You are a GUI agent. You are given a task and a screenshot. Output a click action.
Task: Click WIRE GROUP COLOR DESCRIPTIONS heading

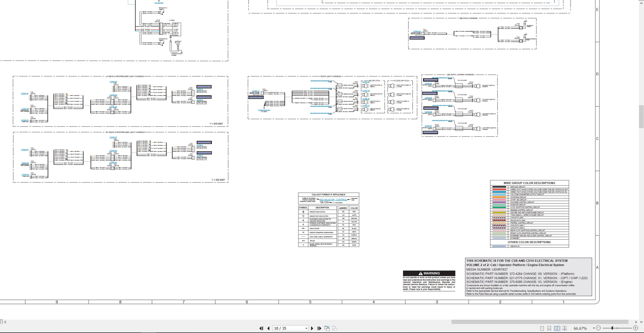[529, 183]
